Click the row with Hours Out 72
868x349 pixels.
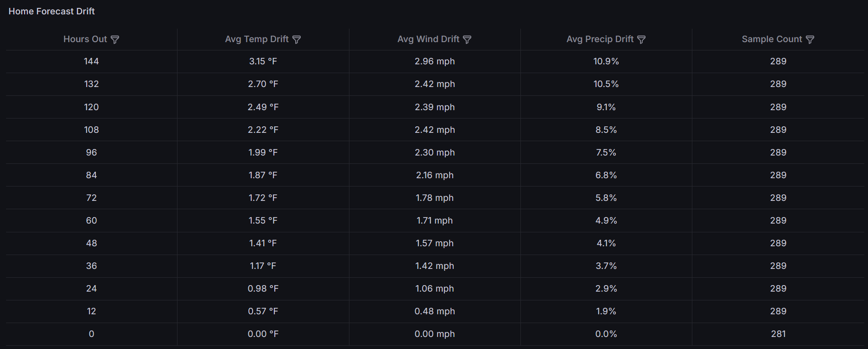[91, 198]
